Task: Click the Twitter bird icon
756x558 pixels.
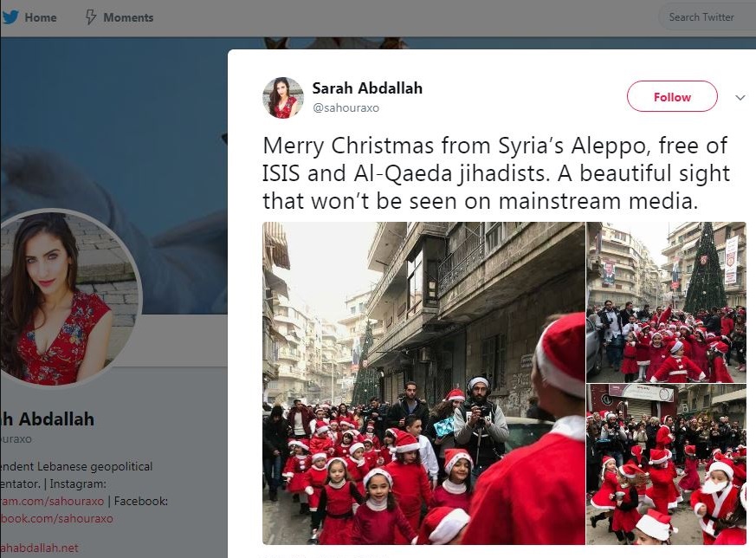Action: pyautogui.click(x=10, y=16)
